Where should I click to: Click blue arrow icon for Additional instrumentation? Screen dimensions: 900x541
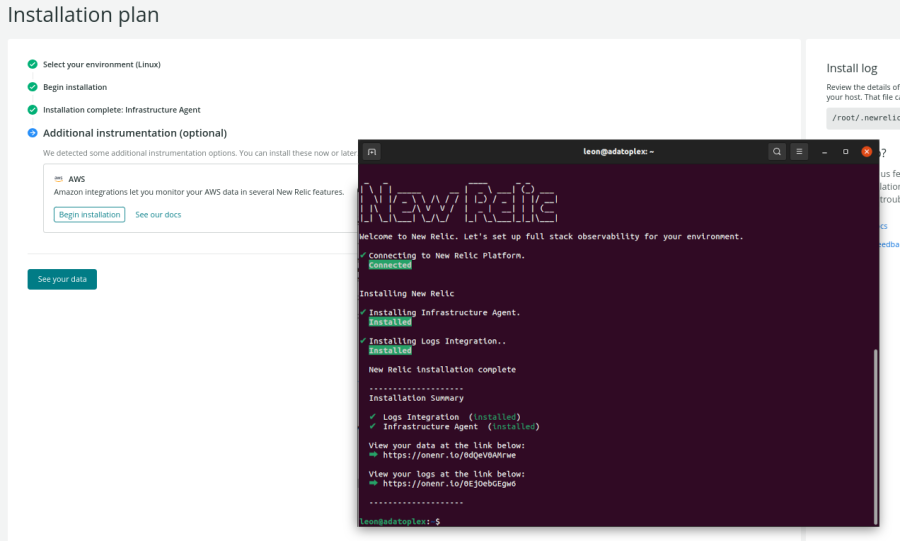33,133
